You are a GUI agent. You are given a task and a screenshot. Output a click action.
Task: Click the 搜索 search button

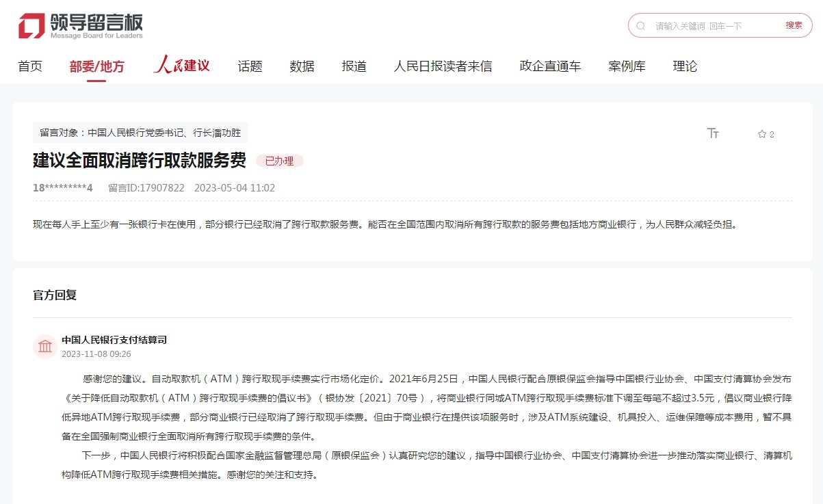pos(793,25)
